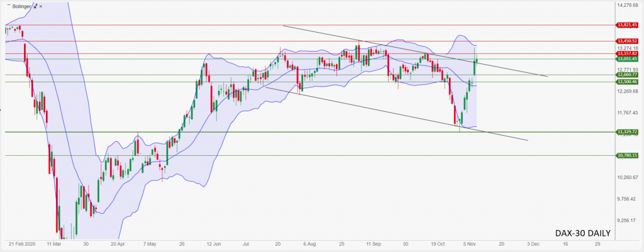The image size is (644, 252).
Task: Click the 7 May date axis label
Action: coord(150,243)
